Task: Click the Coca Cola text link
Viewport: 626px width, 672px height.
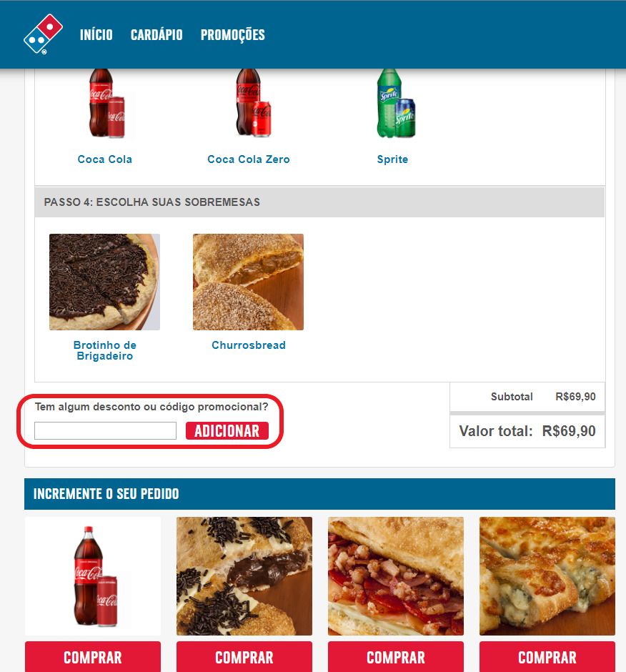Action: (104, 159)
